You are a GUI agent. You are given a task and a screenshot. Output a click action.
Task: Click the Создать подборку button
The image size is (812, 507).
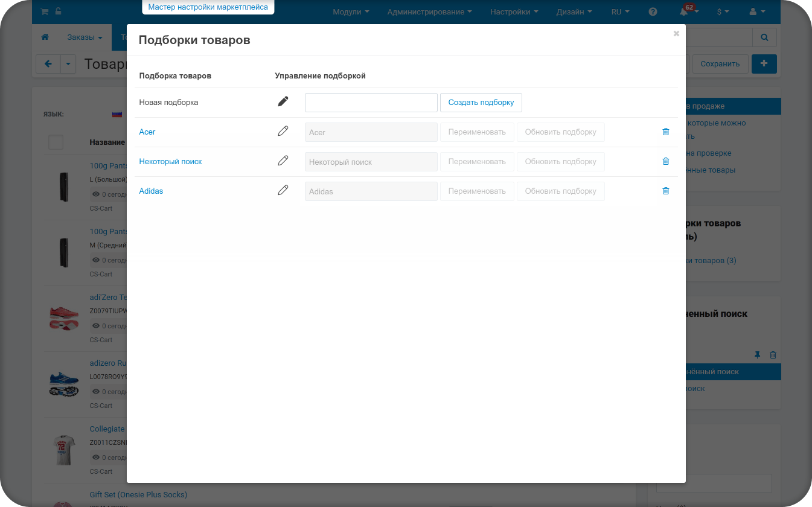[481, 103]
